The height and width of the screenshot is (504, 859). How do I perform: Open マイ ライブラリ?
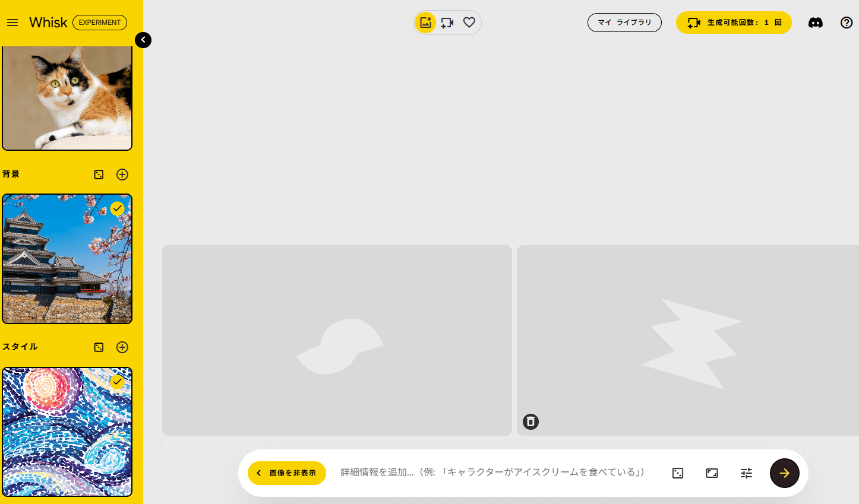(624, 23)
